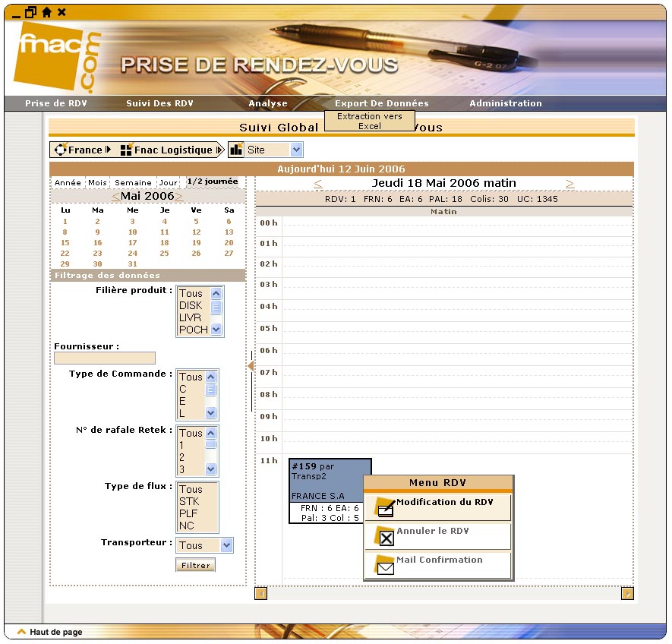This screenshot has width=672, height=644.
Task: Click the Site bar chart icon
Action: click(236, 150)
